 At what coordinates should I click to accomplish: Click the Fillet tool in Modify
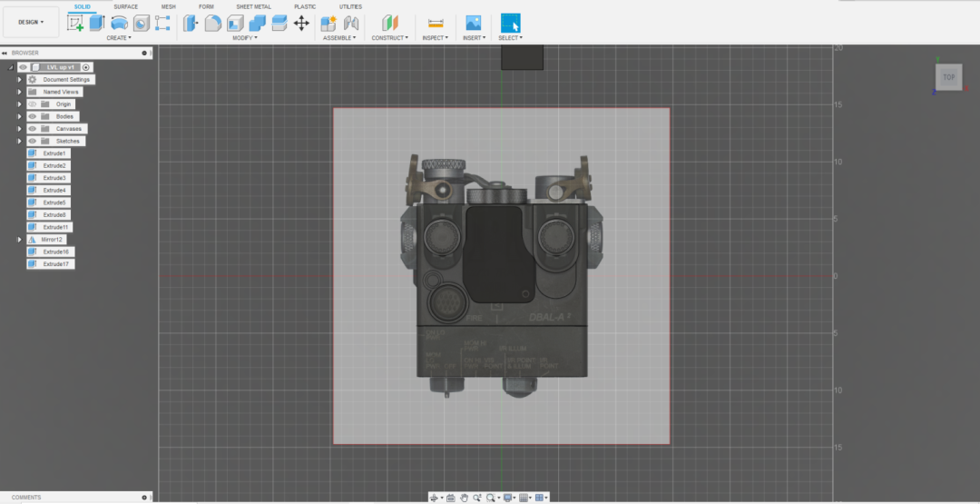pyautogui.click(x=213, y=24)
